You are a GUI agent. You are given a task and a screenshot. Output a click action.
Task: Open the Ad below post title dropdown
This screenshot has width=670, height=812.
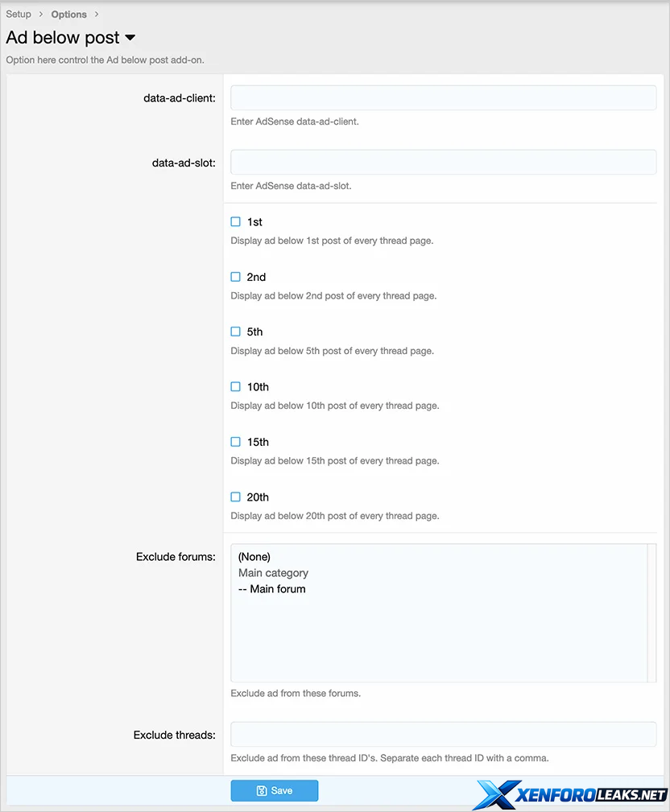(130, 38)
